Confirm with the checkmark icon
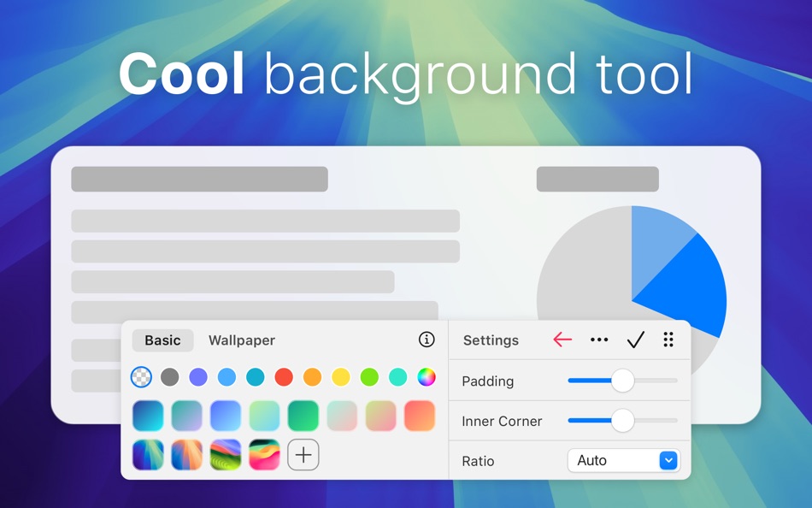Screen dimensions: 812x508 point(635,340)
